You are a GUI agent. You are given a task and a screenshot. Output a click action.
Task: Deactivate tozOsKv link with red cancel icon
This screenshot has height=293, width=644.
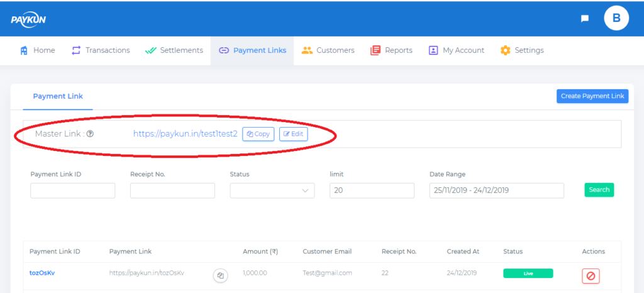click(x=591, y=276)
